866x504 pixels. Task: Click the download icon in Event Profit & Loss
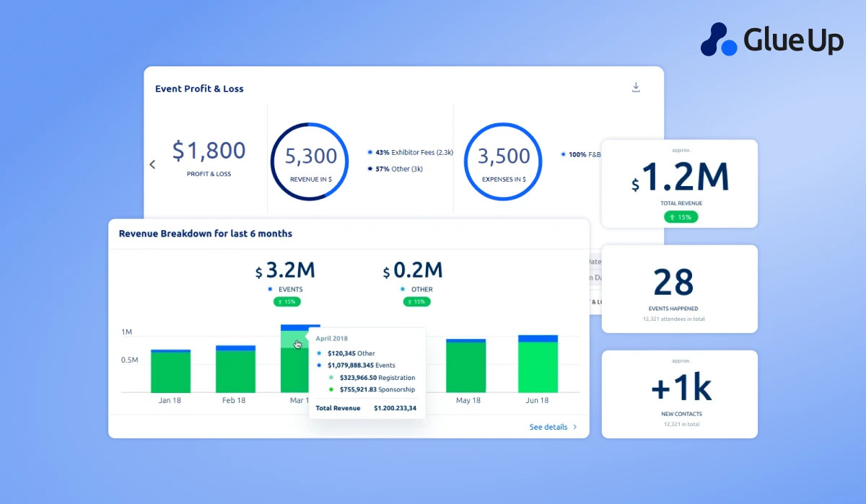pos(636,87)
